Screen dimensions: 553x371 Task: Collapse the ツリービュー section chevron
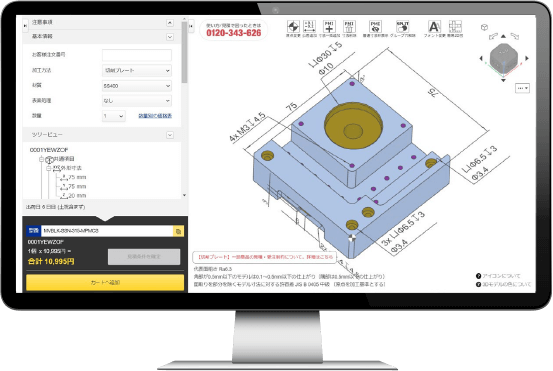coord(170,135)
